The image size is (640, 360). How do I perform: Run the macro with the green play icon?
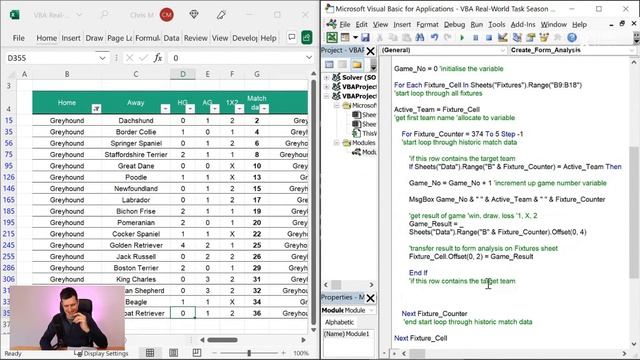click(x=462, y=38)
